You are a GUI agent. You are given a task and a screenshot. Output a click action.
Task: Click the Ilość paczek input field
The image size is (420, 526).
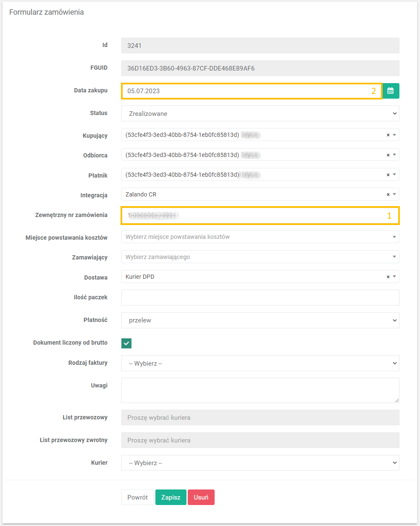click(x=260, y=298)
